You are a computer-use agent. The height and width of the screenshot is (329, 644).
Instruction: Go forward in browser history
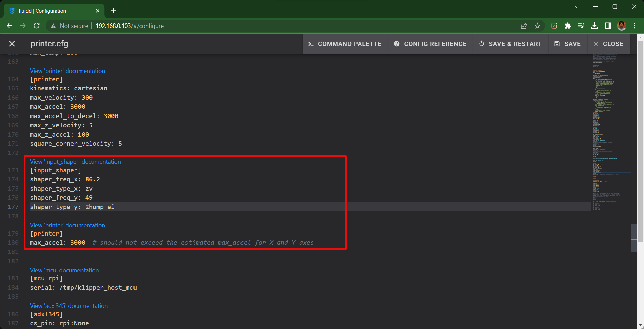[x=23, y=26]
